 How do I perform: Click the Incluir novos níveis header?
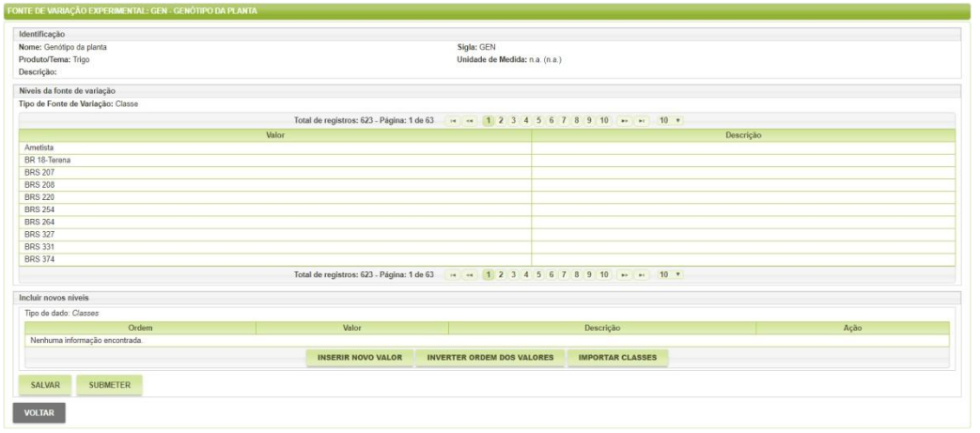pyautogui.click(x=487, y=298)
